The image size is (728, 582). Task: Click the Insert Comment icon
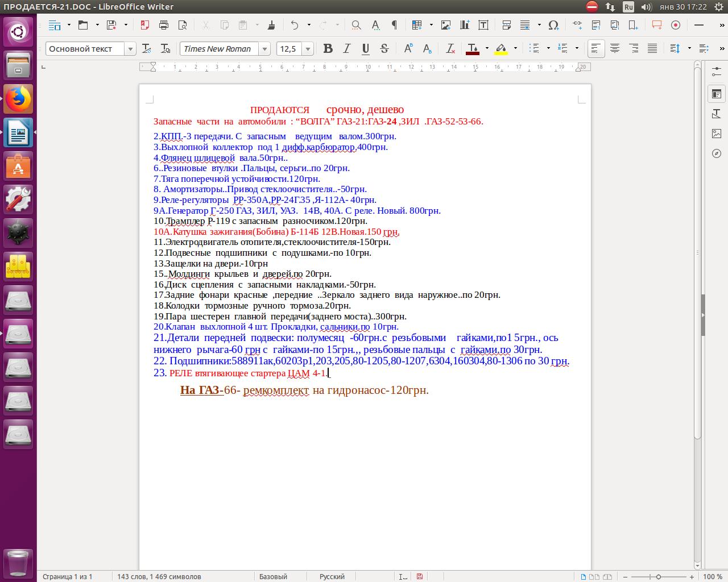tap(657, 25)
